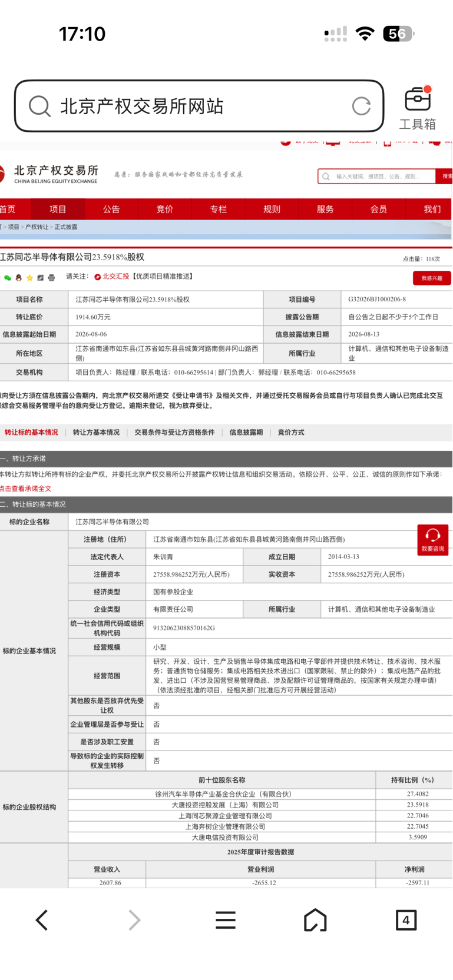Open the 点击查看承诺全文 link
The height and width of the screenshot is (980, 453).
coord(25,489)
